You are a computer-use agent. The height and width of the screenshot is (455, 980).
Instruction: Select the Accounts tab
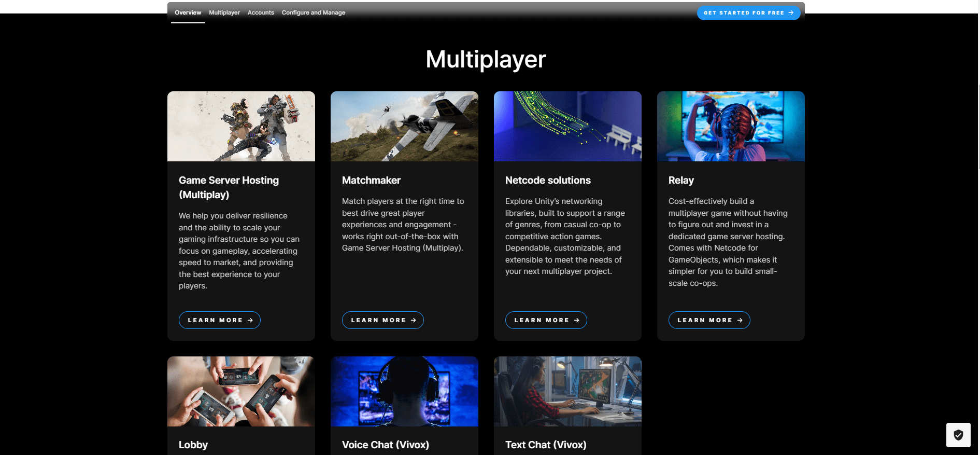tap(260, 12)
